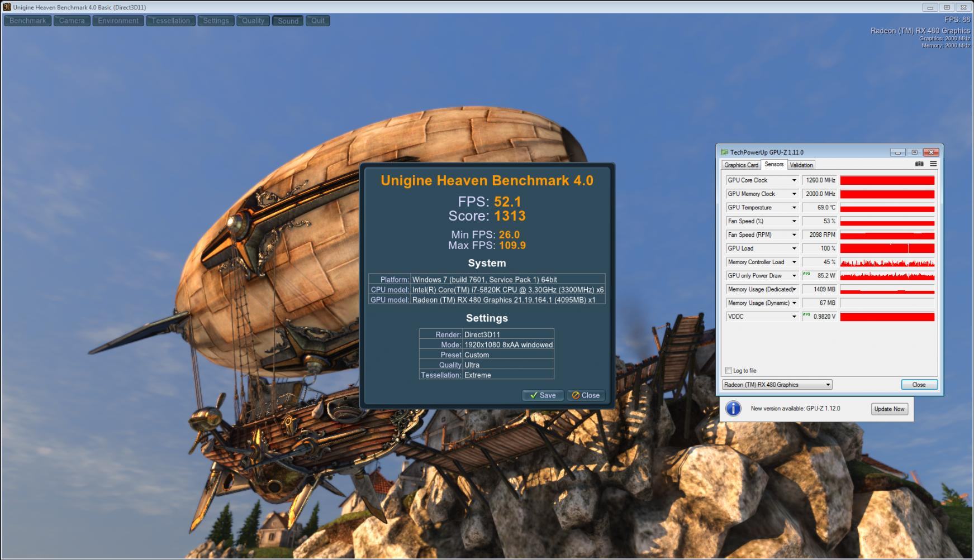Open the Camera menu
Viewport: 974px width, 560px height.
pos(72,21)
